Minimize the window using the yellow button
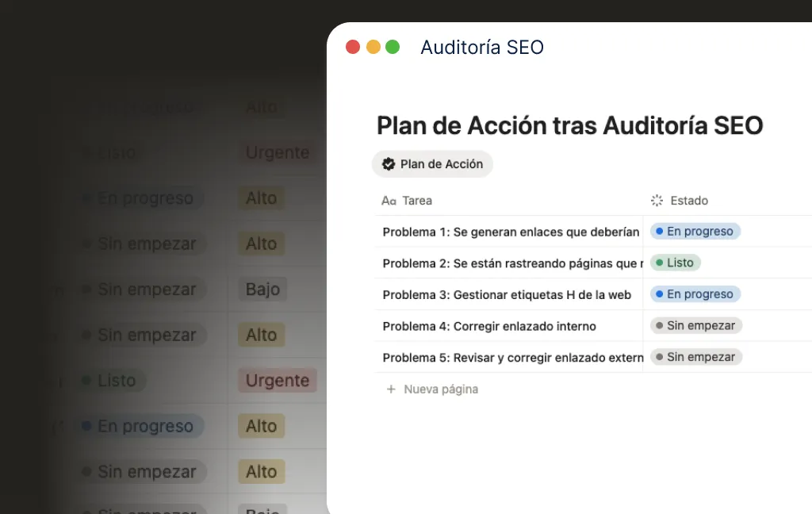The width and height of the screenshot is (812, 514). point(373,47)
